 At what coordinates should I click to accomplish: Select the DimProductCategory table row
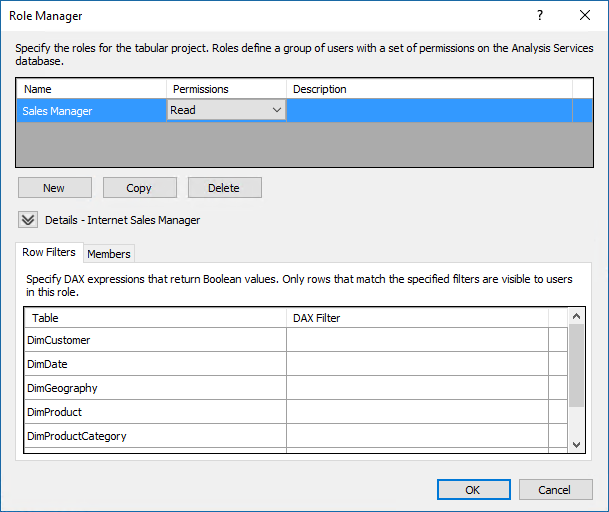click(155, 436)
